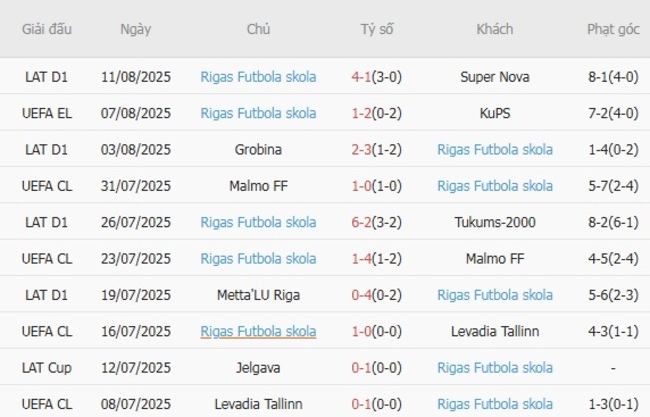650x417 pixels.
Task: Click the LAT Cup league cell
Action: point(47,368)
